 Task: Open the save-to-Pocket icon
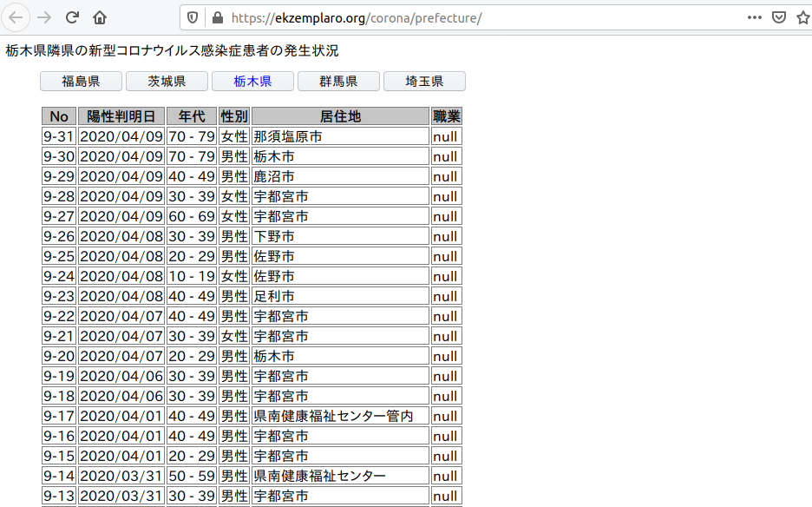(778, 16)
